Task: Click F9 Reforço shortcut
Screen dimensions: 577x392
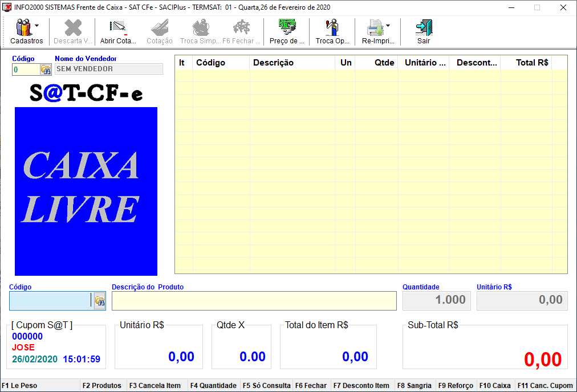Action: coord(456,385)
